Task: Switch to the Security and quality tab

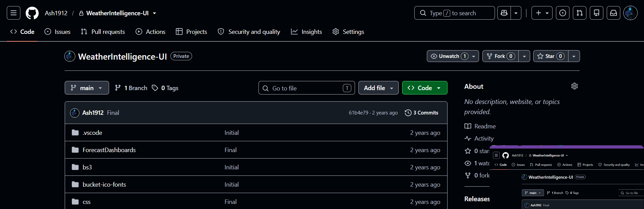Action: tap(249, 32)
